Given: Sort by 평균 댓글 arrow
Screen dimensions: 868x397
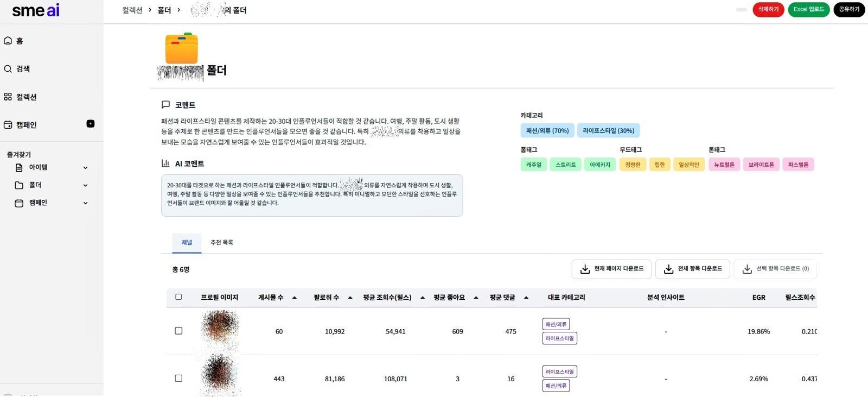Looking at the screenshot, I should coord(526,298).
